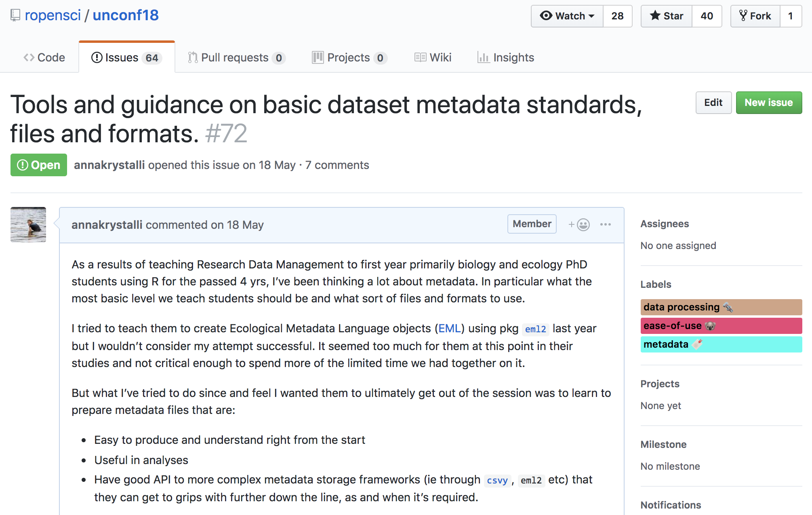Select the Issues tab
Image resolution: width=812 pixels, height=515 pixels.
click(126, 57)
